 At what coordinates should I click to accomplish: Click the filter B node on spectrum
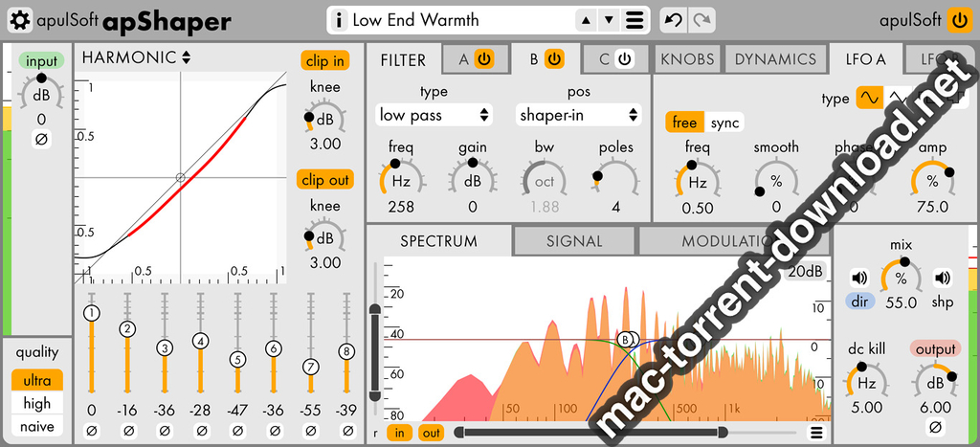click(624, 340)
